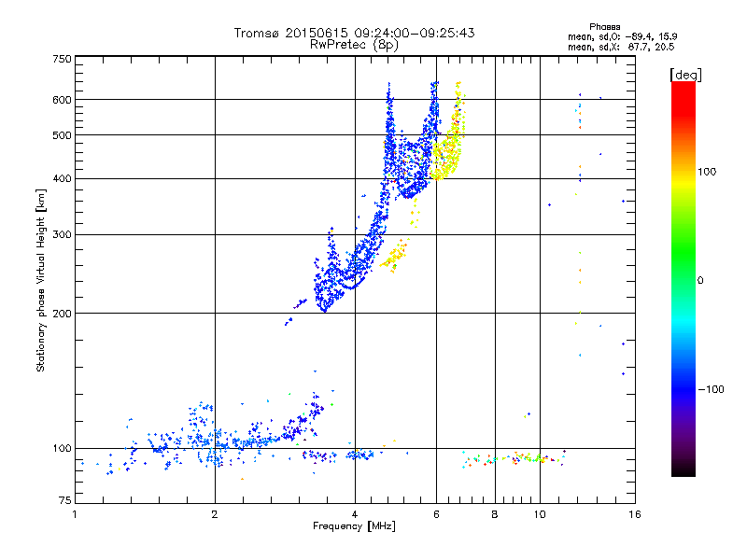The image size is (747, 560).
Task: Click the x-axis tick label '8'
Action: coord(495,514)
